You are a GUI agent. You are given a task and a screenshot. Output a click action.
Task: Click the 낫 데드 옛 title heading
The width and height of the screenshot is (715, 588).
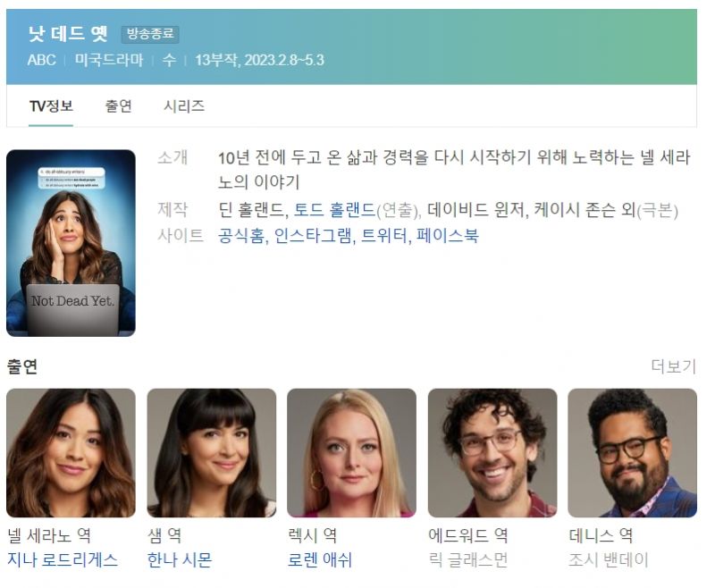[x=68, y=34]
